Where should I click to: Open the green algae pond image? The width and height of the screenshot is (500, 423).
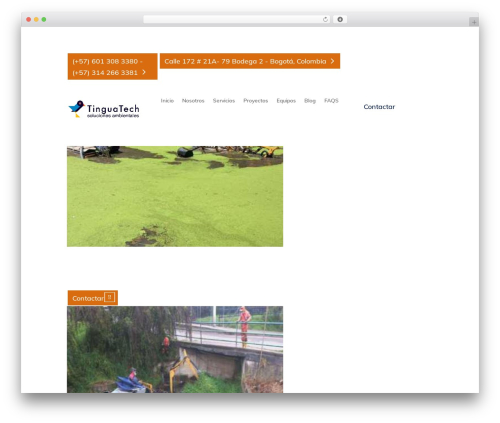tap(175, 196)
